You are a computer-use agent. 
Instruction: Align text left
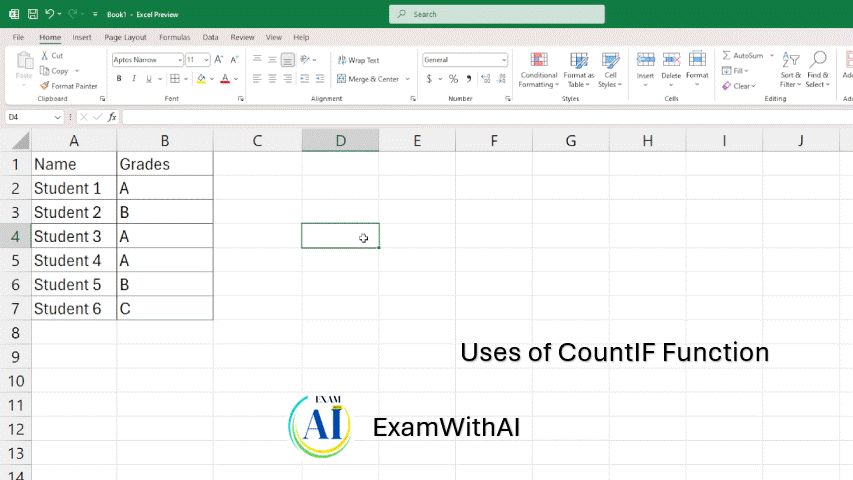[x=257, y=79]
